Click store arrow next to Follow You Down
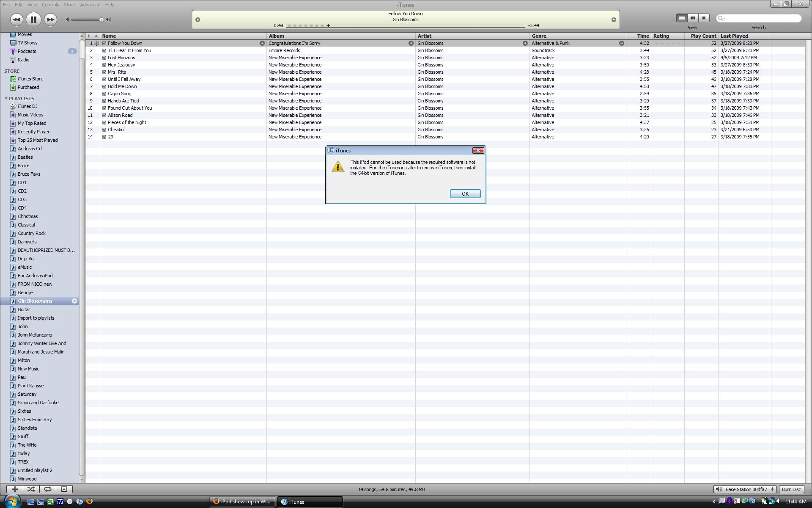Screen dimensions: 812x508 point(262,43)
